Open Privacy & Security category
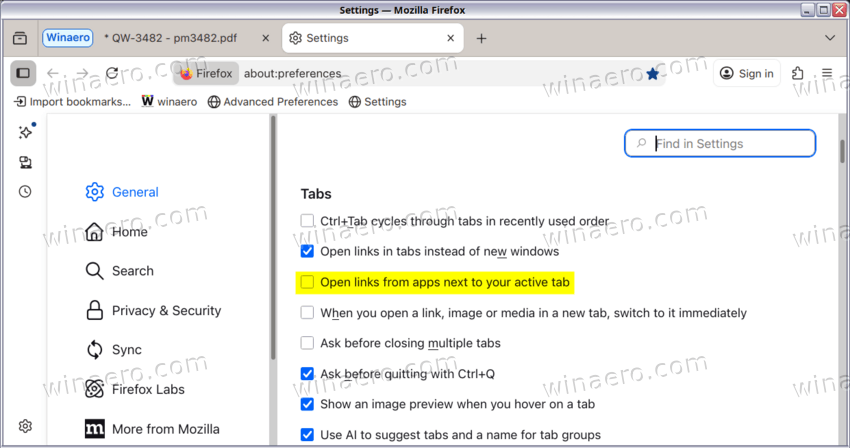Image resolution: width=850 pixels, height=448 pixels. pos(153,310)
